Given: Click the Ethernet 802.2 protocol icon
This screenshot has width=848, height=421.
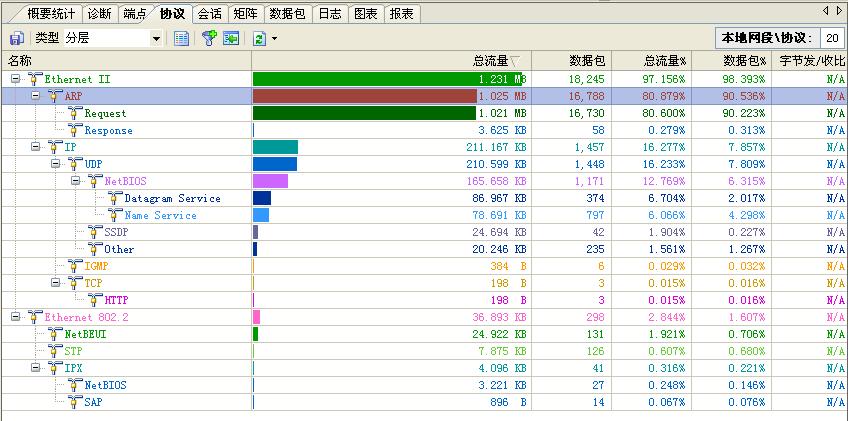Looking at the screenshot, I should coord(35,317).
